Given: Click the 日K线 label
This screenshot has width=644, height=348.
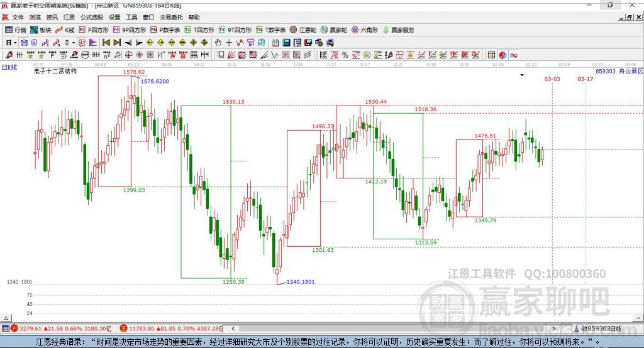Looking at the screenshot, I should (x=9, y=67).
